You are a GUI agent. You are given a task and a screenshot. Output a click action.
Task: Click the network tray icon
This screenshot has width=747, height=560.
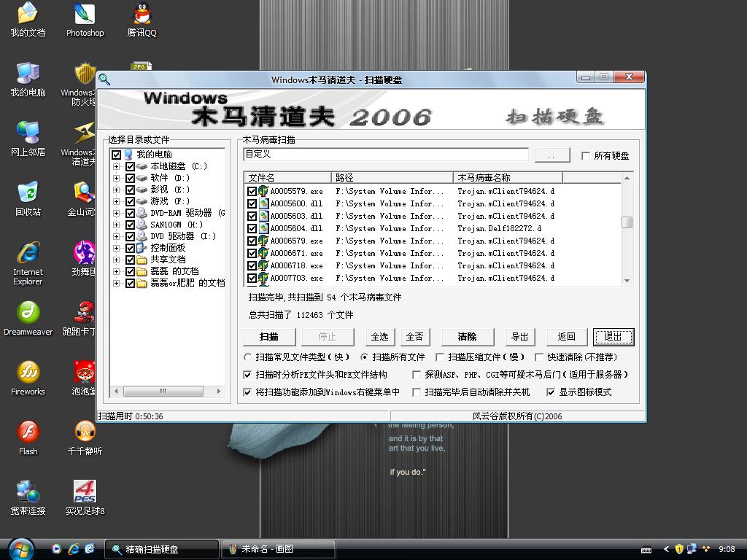pos(692,549)
